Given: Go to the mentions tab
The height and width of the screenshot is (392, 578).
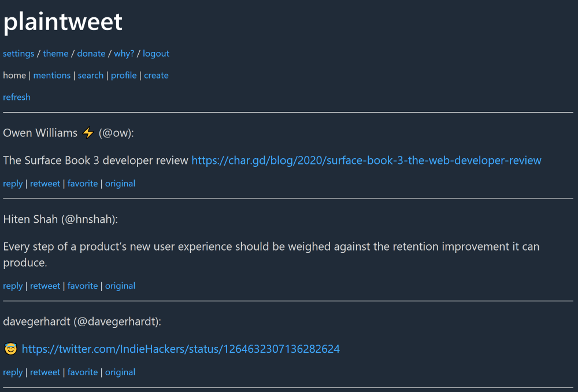Looking at the screenshot, I should [52, 76].
